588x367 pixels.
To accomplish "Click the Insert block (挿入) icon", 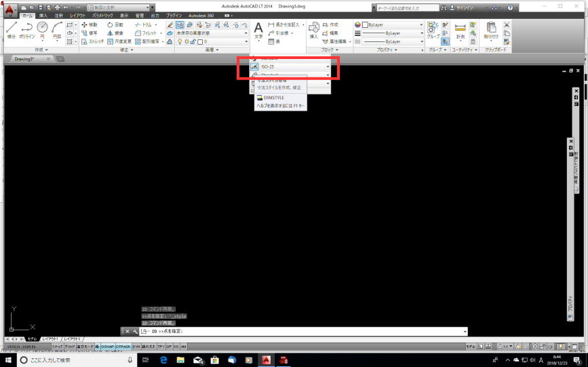I will click(x=314, y=30).
